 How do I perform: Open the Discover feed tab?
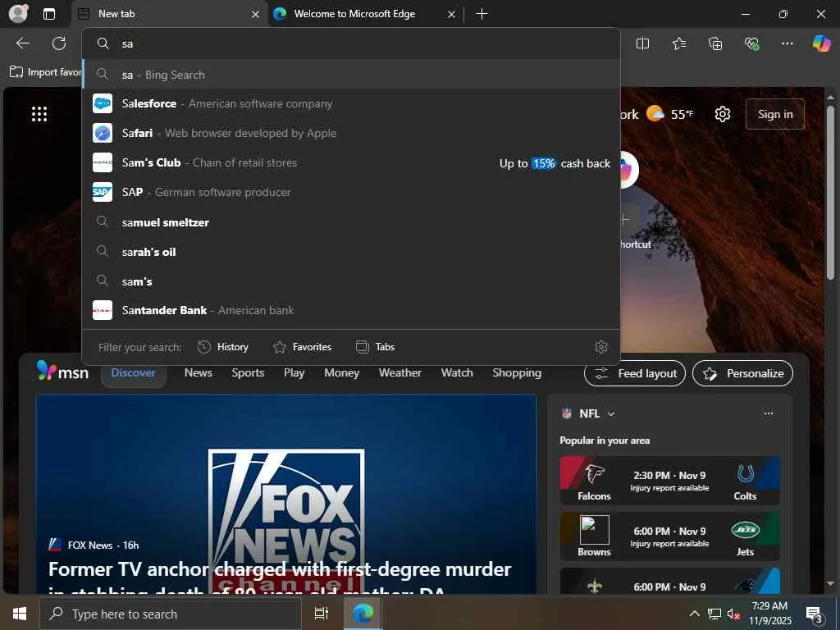coord(134,373)
